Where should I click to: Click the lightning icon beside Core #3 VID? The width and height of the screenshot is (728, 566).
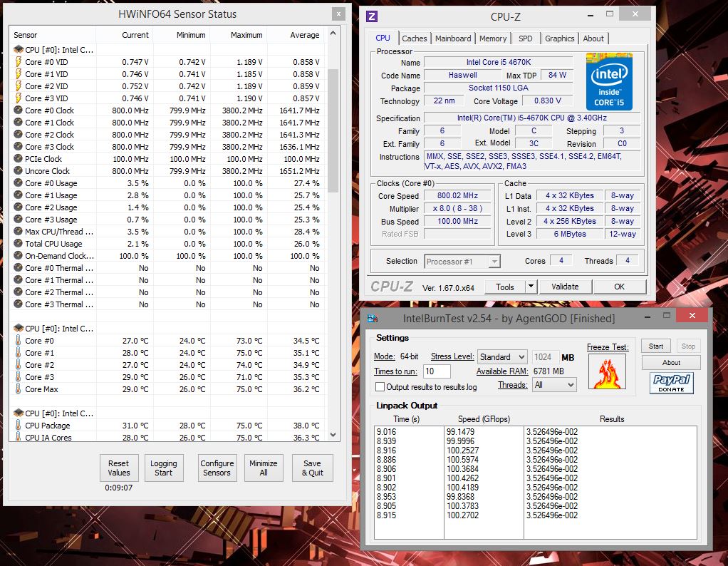pos(18,98)
